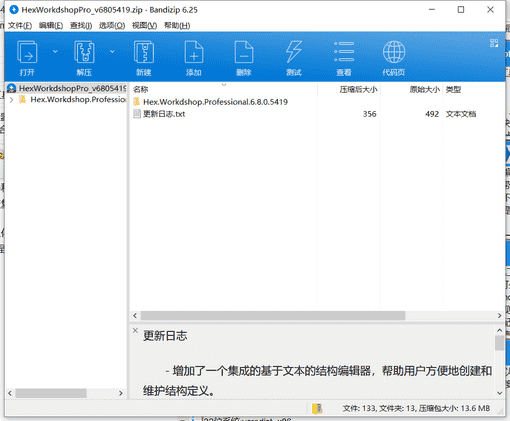Screen dimensions: 510x421
Task: Sort by original size (原始大小) column
Action: pos(425,89)
